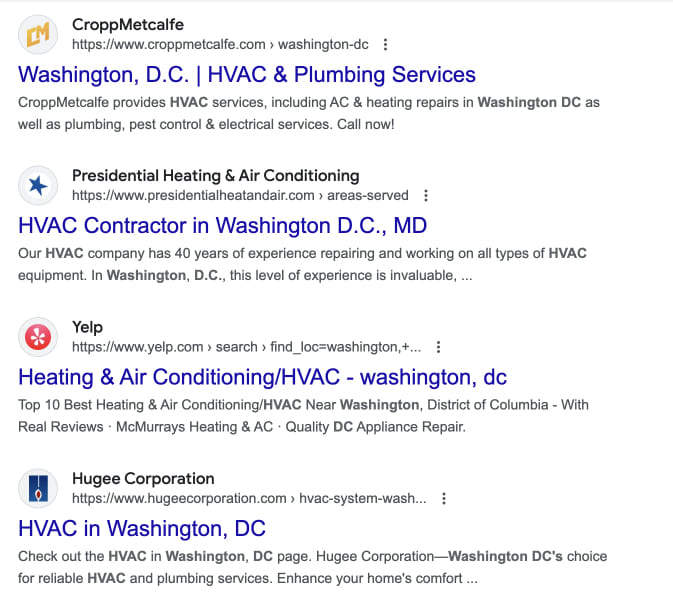Click the Hugee Corporation site name
The width and height of the screenshot is (673, 605).
click(143, 478)
